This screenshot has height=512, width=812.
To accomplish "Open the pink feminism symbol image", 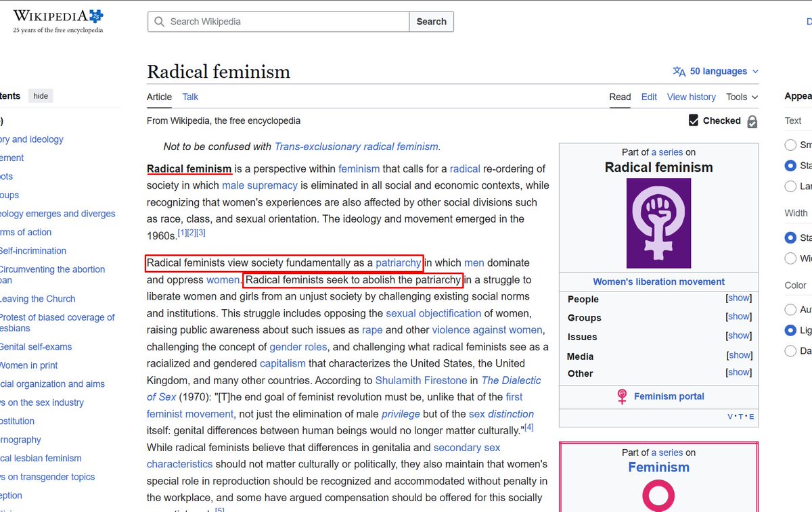I will point(658,495).
